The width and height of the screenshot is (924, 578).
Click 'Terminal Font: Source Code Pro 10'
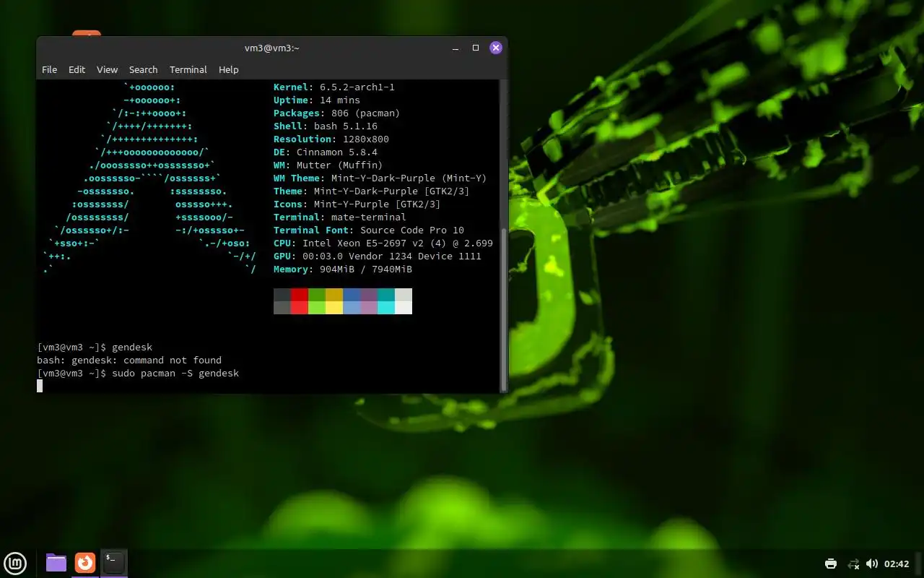(x=368, y=230)
